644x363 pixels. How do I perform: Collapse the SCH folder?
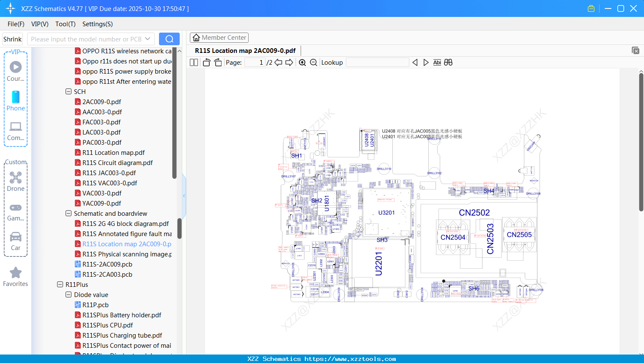click(x=69, y=91)
